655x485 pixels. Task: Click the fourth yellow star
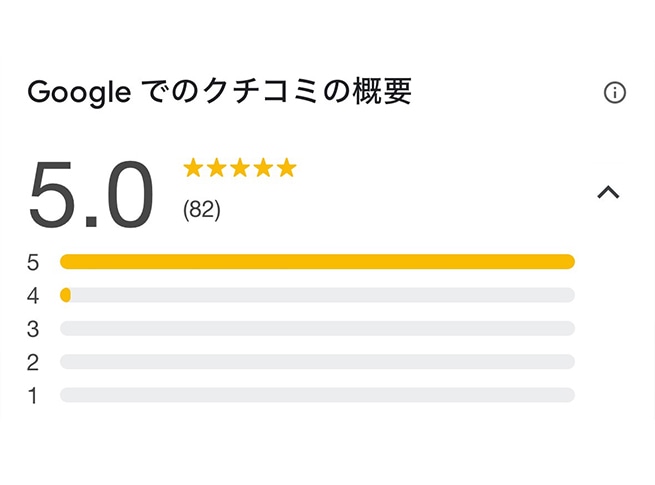(x=264, y=168)
